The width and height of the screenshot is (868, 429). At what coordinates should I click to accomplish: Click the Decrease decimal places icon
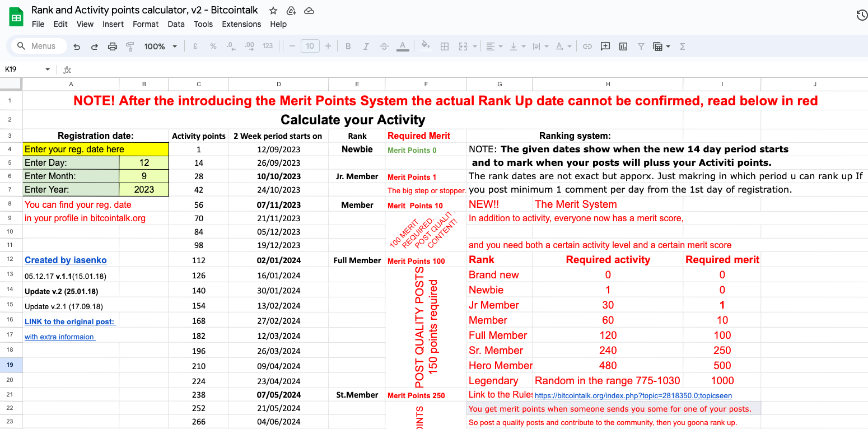point(231,46)
